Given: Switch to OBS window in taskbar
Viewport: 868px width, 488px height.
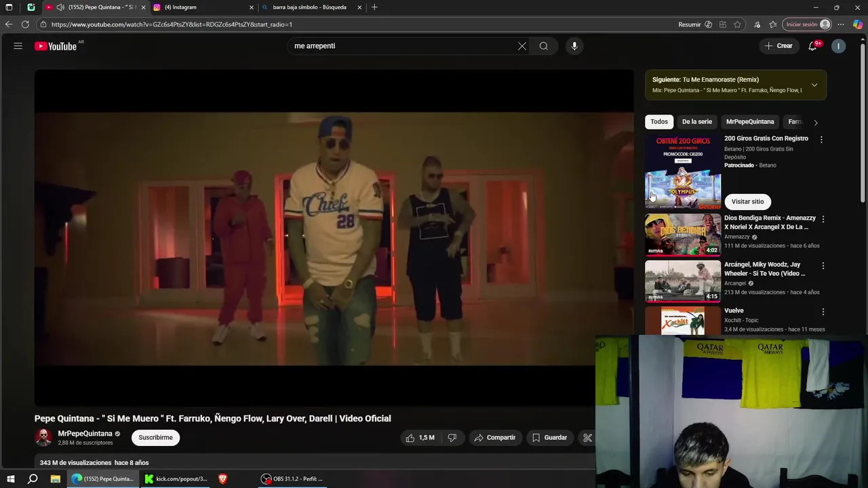Looking at the screenshot, I should click(293, 479).
